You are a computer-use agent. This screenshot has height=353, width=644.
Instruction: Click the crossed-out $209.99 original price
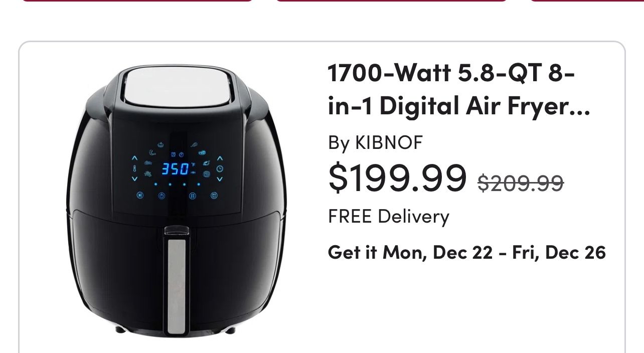[x=521, y=184]
